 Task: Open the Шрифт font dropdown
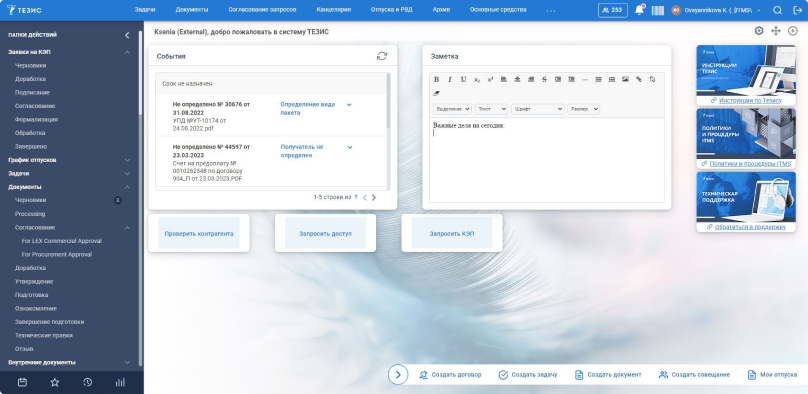coord(537,109)
